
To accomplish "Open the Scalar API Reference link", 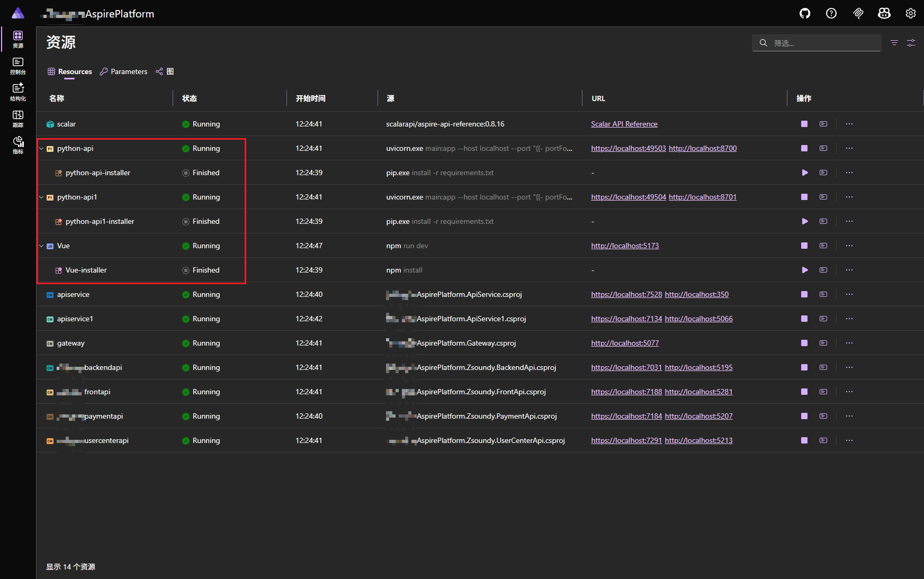I will [x=624, y=124].
